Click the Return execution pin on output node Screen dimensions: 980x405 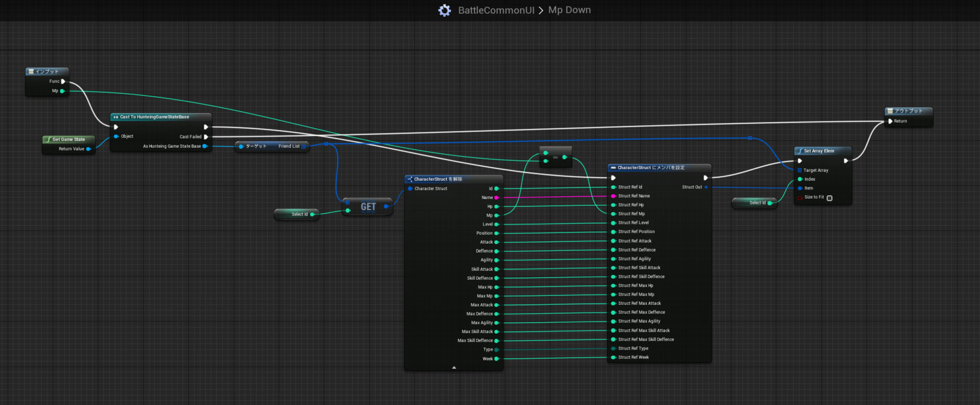[x=890, y=121]
